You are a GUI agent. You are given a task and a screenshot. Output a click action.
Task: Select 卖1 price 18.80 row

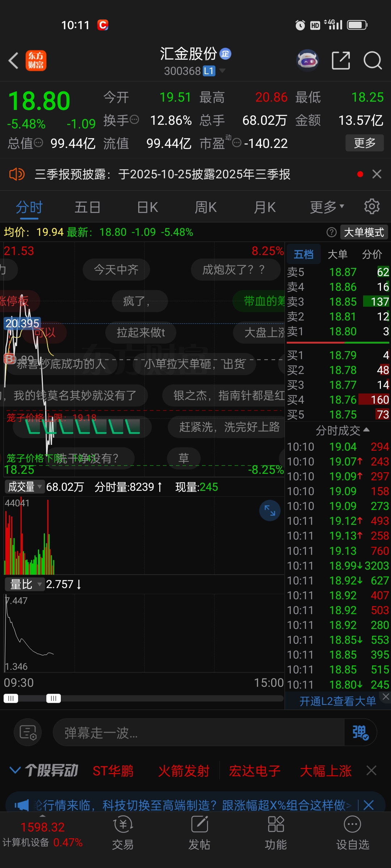[338, 331]
